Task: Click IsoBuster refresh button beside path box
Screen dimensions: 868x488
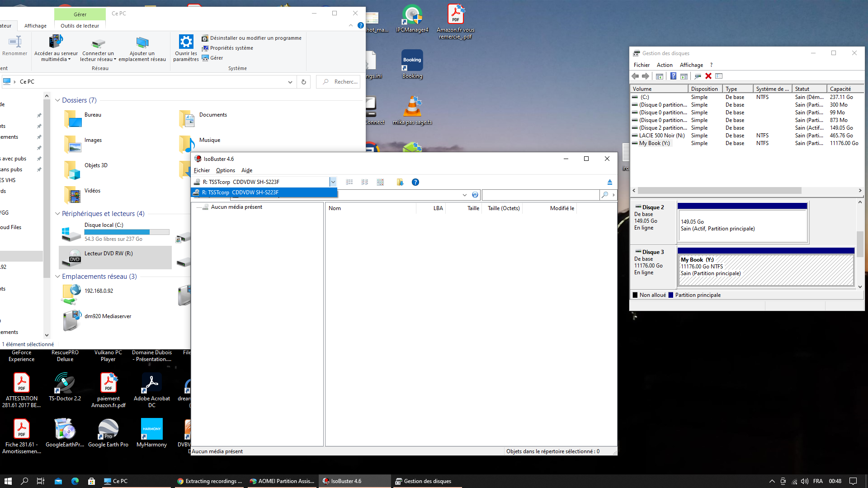Action: (x=475, y=195)
